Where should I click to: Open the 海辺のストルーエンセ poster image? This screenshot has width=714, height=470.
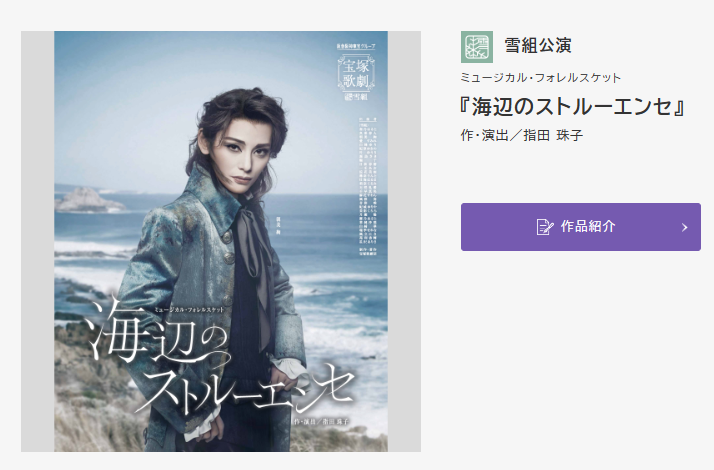[221, 241]
